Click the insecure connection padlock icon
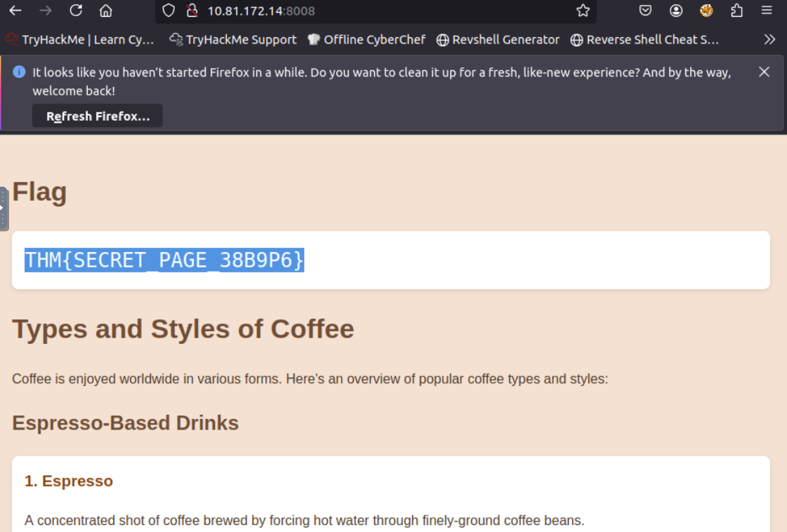This screenshot has height=532, width=787. [192, 11]
